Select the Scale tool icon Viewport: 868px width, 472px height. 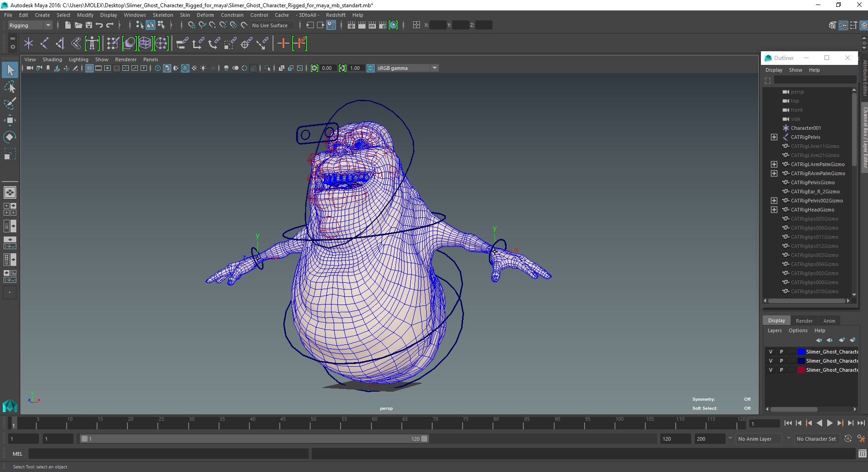[x=10, y=154]
